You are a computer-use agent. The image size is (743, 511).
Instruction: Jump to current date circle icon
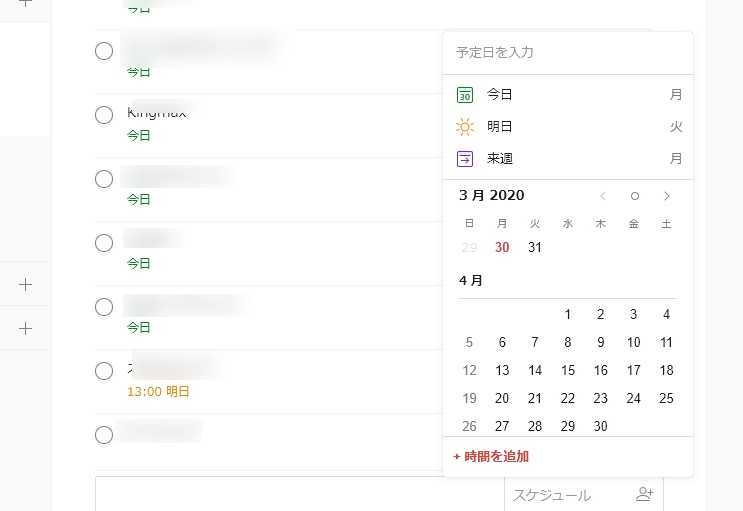point(634,196)
